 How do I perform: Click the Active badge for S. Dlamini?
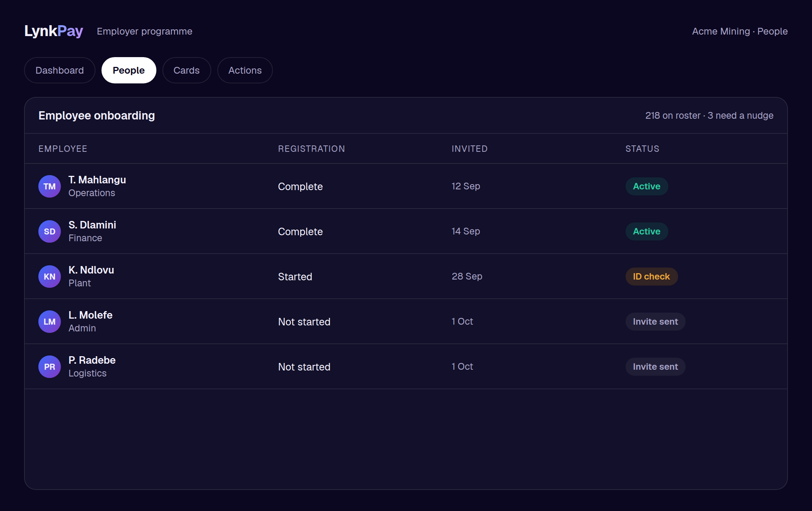coord(647,231)
